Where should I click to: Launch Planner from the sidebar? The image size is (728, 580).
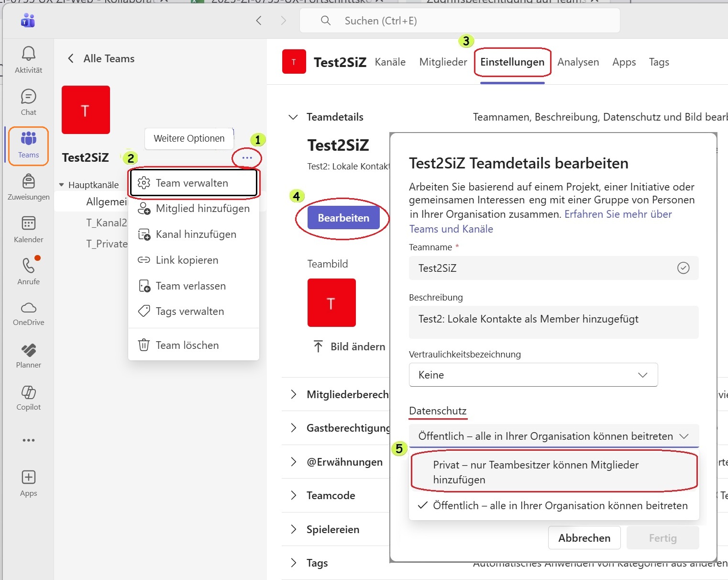coord(28,350)
